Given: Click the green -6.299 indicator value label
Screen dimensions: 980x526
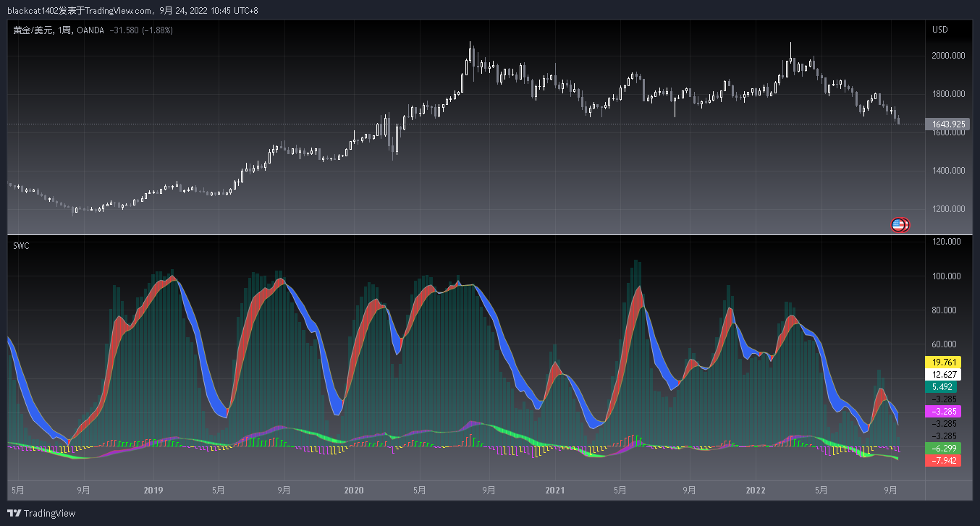Looking at the screenshot, I should pyautogui.click(x=943, y=448).
